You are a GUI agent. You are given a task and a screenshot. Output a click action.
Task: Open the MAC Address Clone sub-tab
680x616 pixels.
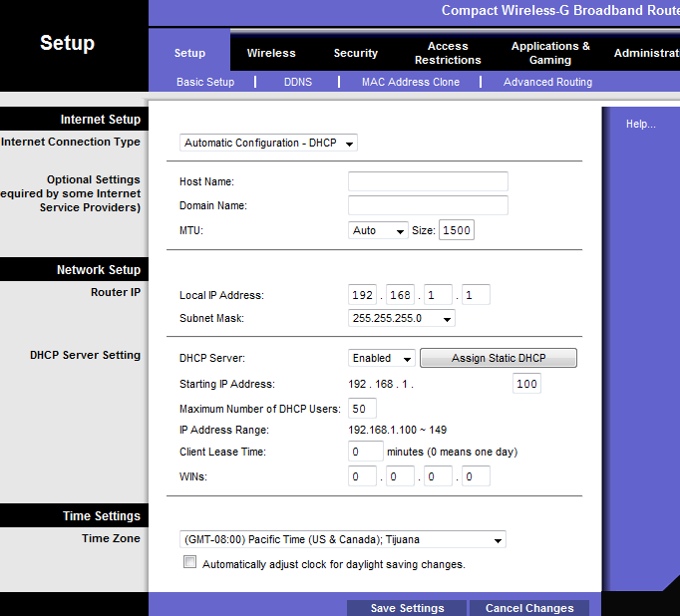411,82
